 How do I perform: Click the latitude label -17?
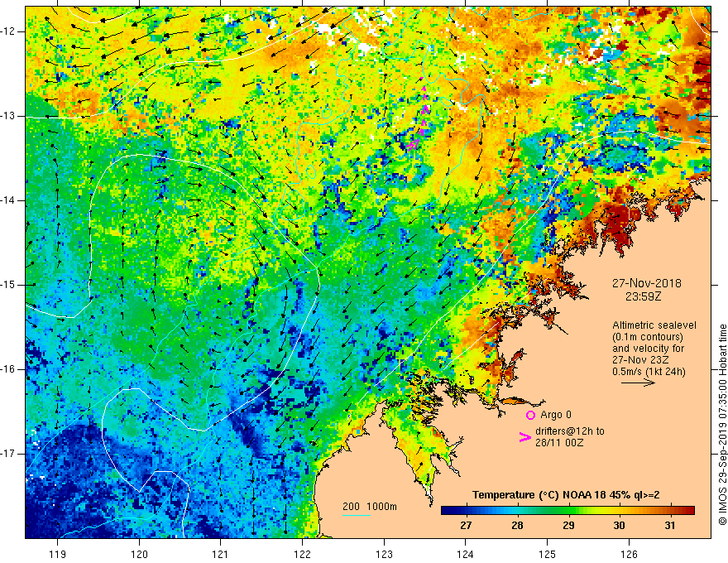click(8, 454)
